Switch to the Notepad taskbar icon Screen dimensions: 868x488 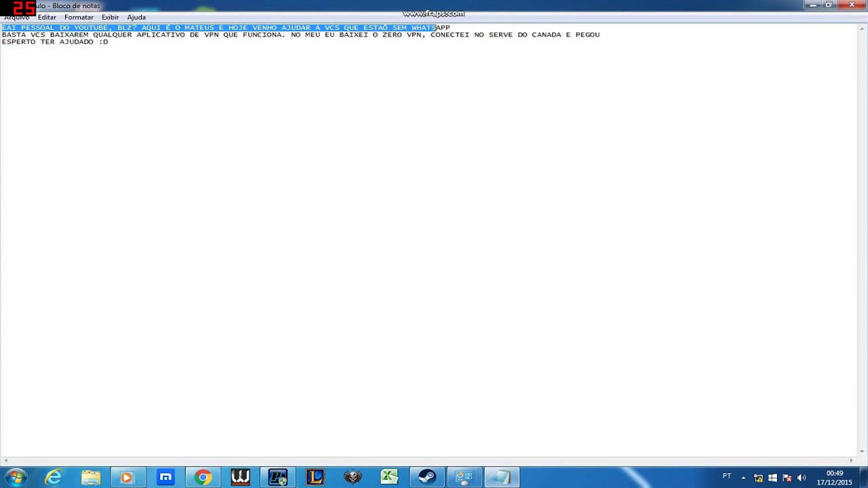(502, 478)
